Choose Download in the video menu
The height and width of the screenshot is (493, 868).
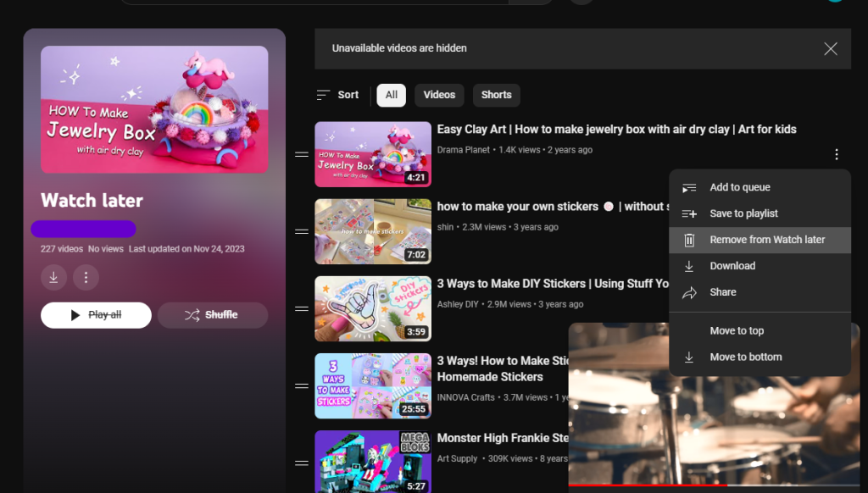click(x=759, y=266)
